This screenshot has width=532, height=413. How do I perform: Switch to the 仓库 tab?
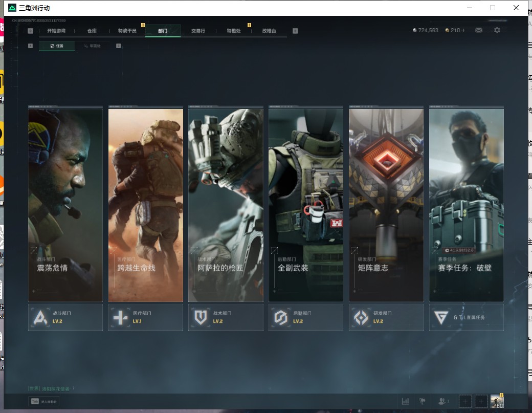pyautogui.click(x=92, y=31)
